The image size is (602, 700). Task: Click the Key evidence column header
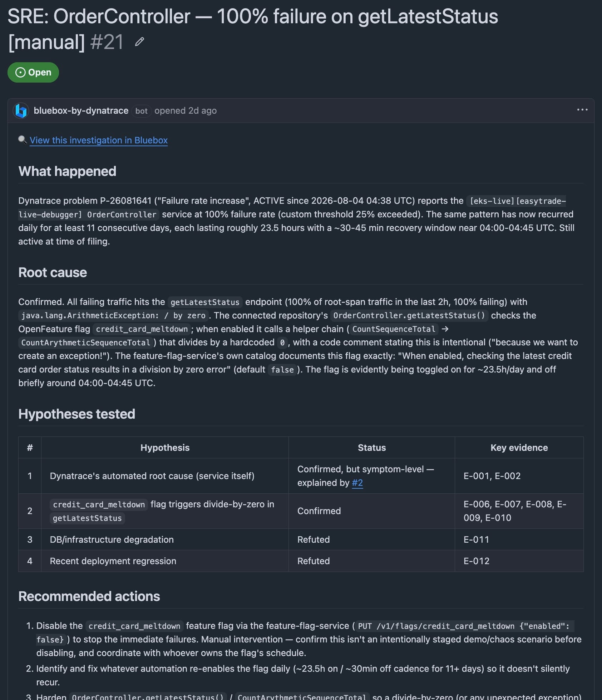pos(519,448)
